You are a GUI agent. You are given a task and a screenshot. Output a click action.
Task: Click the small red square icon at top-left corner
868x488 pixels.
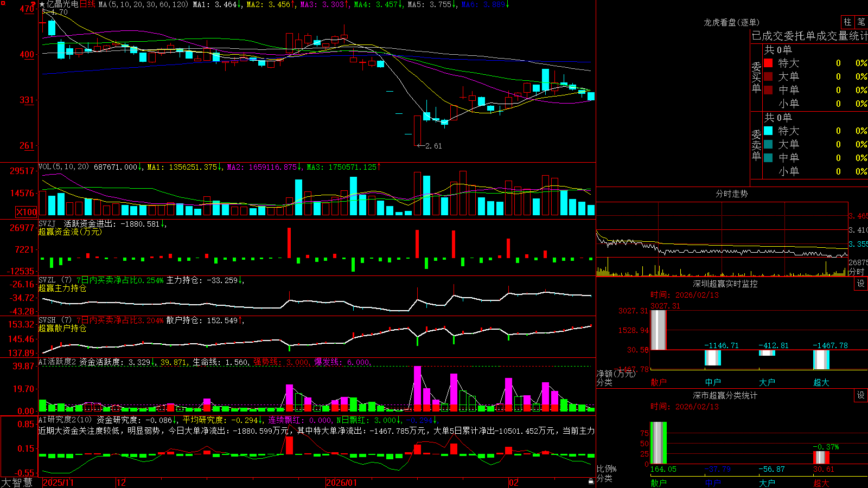tap(3, 3)
